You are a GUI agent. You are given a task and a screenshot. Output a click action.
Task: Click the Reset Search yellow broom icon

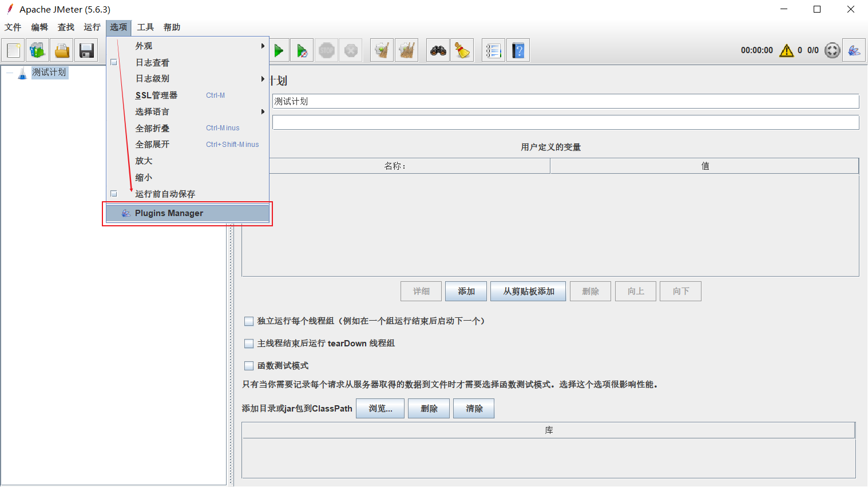pos(462,50)
